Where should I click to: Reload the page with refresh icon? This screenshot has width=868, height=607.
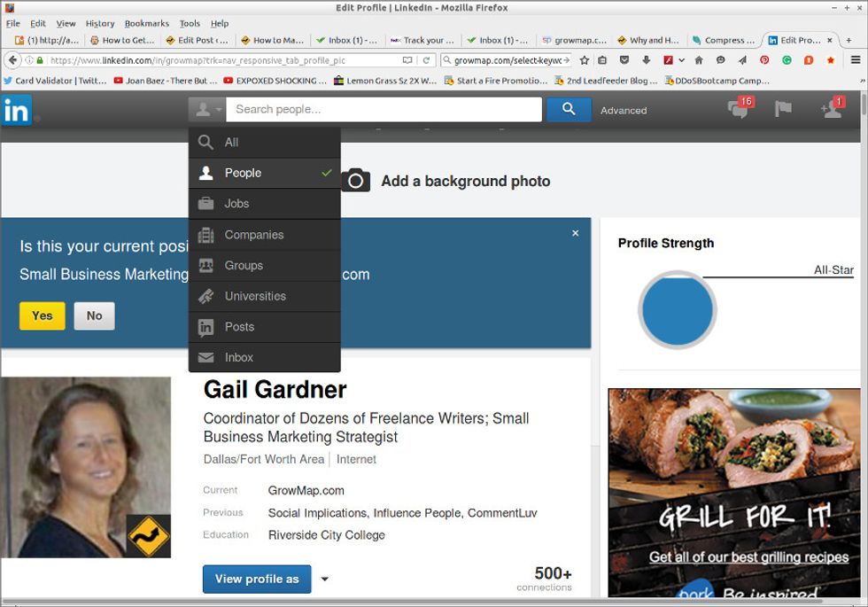point(426,60)
